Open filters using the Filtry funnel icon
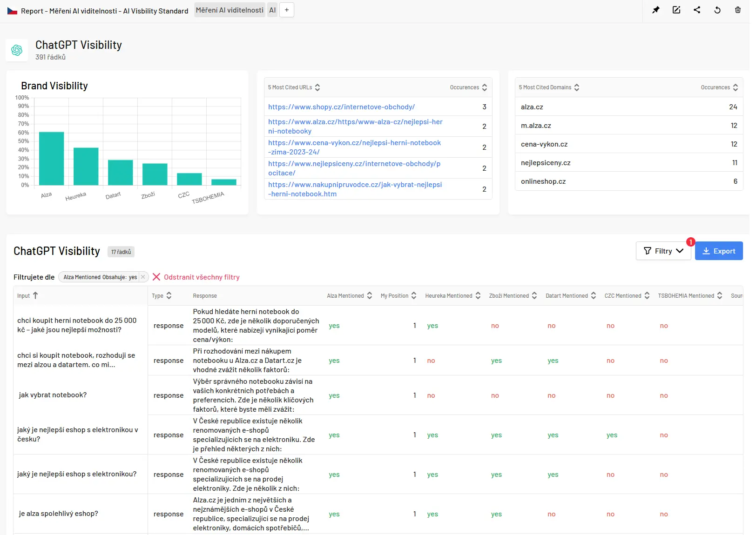This screenshot has width=756, height=535. [x=648, y=251]
